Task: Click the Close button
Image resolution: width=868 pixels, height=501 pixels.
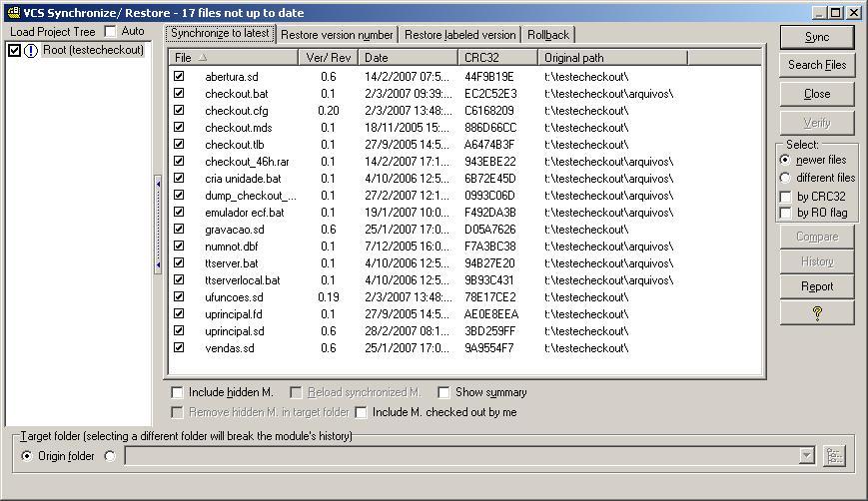Action: point(816,94)
